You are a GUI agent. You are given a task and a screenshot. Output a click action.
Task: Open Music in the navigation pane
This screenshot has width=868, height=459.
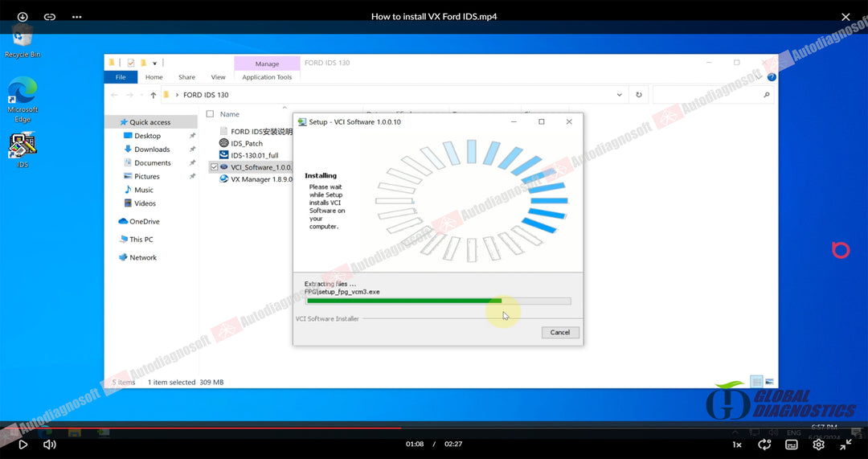click(x=143, y=190)
